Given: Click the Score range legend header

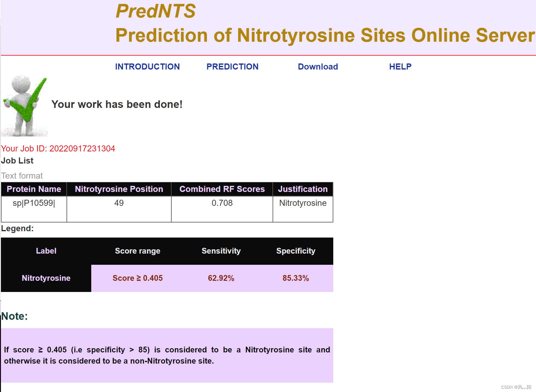Looking at the screenshot, I should [x=138, y=251].
